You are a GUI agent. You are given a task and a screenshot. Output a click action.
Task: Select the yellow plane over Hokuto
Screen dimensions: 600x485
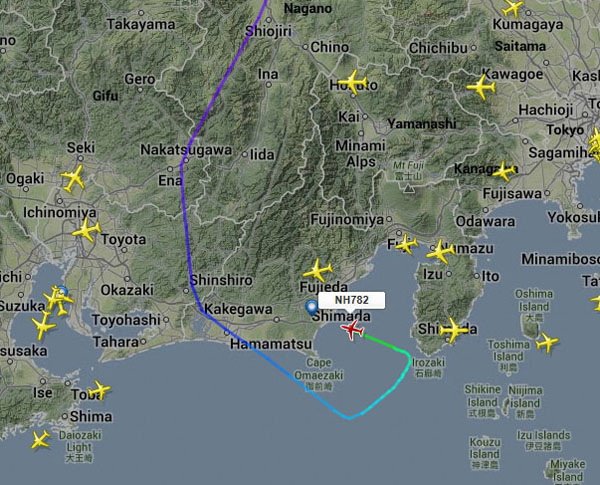click(353, 82)
